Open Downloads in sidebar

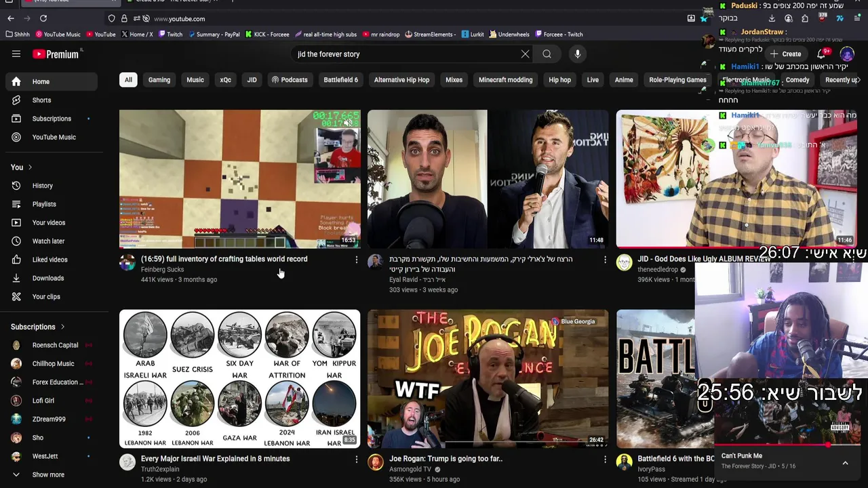[x=52, y=278]
